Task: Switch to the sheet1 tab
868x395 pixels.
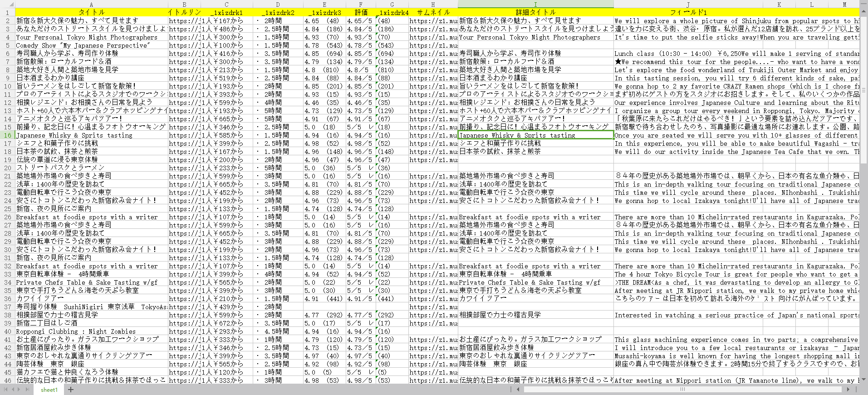Action: pos(49,390)
